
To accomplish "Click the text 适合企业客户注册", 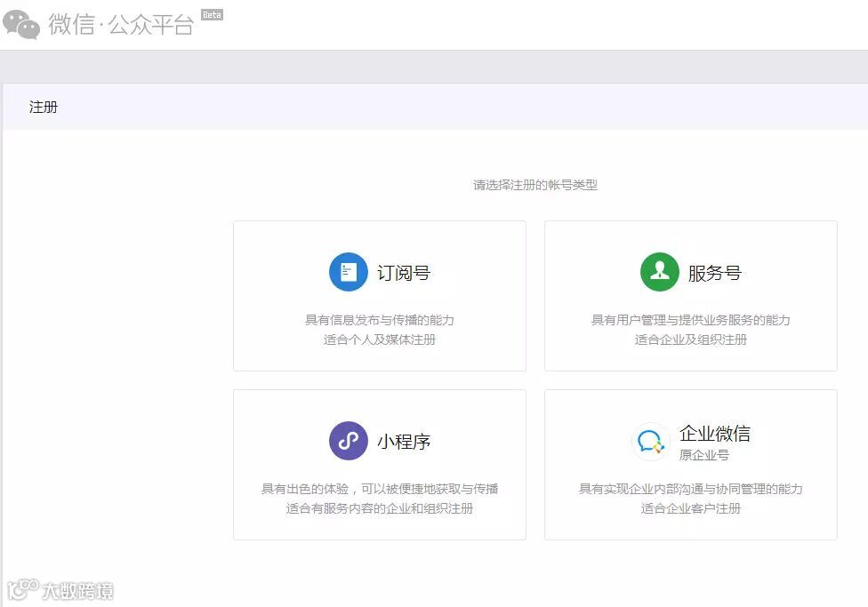I will 690,508.
